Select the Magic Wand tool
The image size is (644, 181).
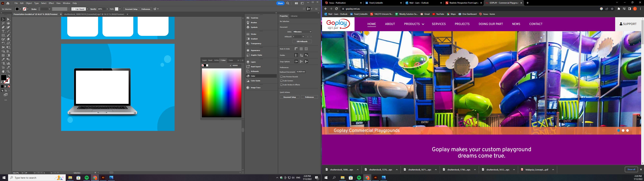click(x=3, y=23)
